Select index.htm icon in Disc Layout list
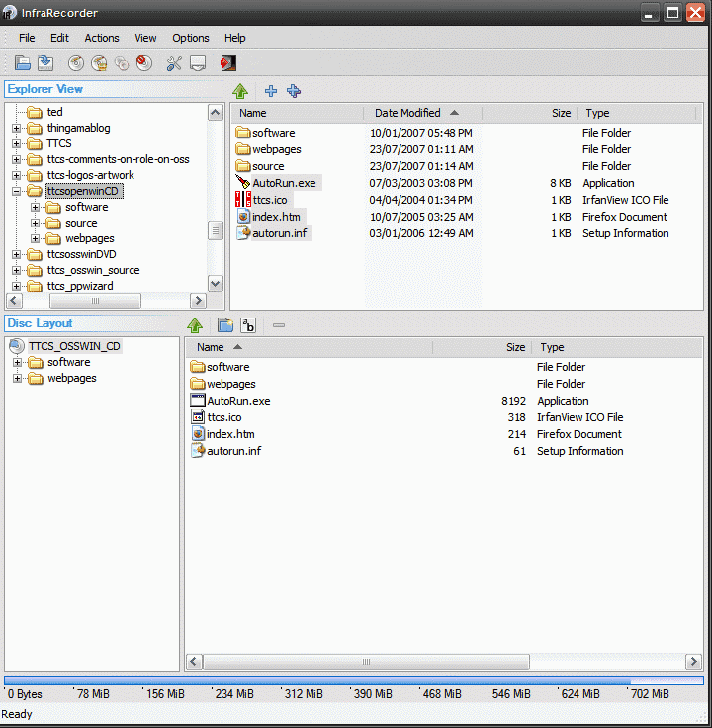 tap(198, 434)
